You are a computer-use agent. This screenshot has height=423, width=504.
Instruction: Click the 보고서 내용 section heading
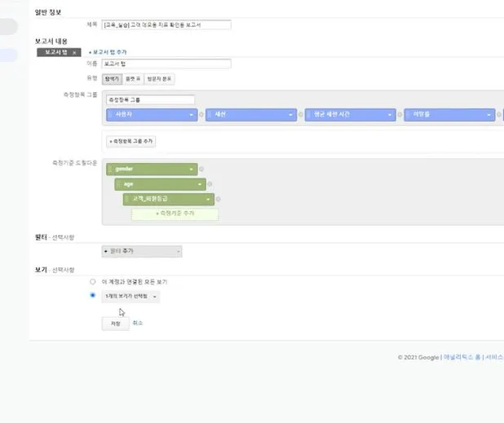click(x=51, y=42)
